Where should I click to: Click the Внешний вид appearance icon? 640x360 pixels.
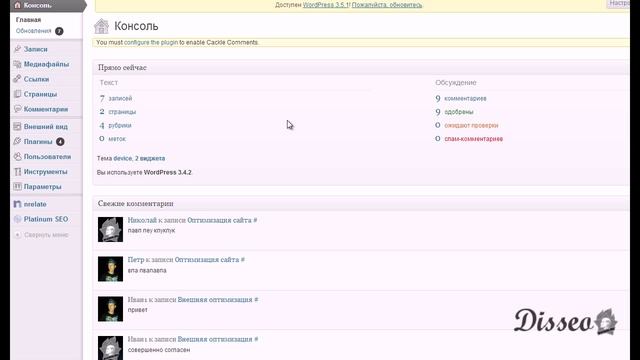pyautogui.click(x=17, y=127)
